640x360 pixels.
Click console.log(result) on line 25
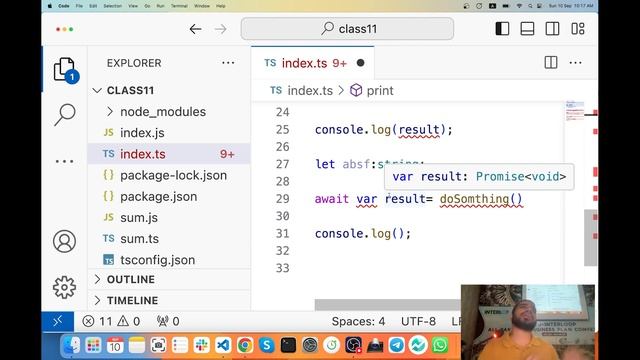[x=384, y=130]
